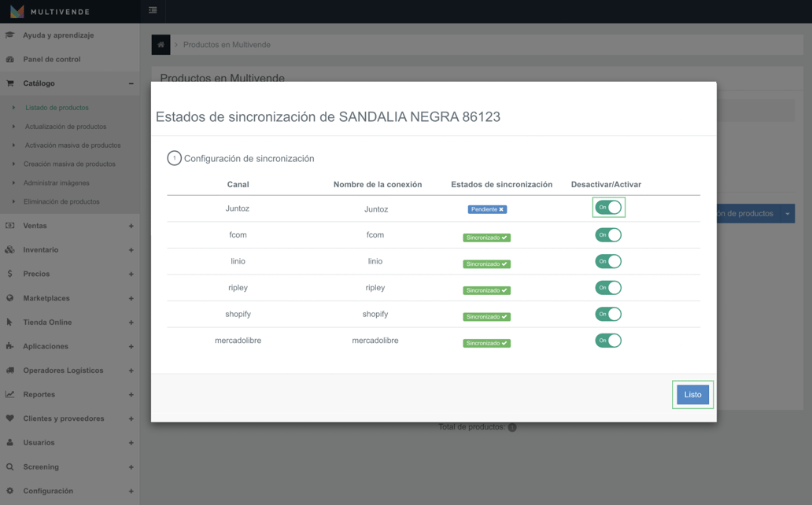
Task: Click the Panel de control dashboard icon
Action: tap(10, 59)
